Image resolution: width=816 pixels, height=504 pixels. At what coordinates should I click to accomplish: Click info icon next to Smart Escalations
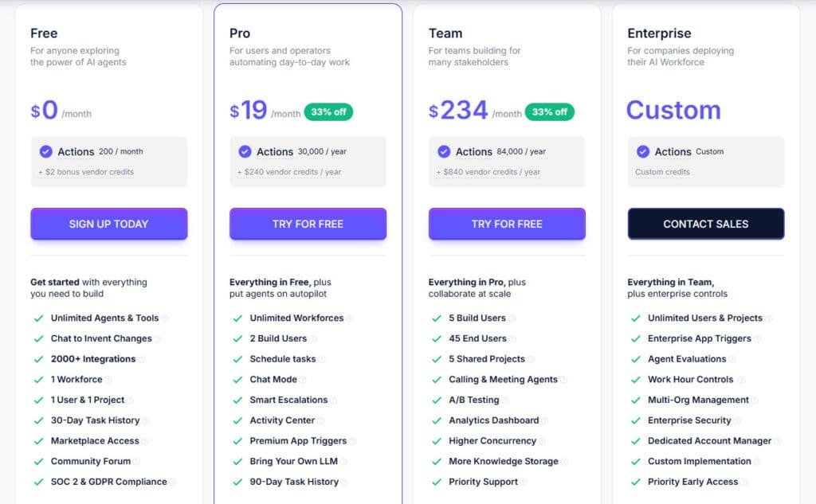(x=334, y=400)
